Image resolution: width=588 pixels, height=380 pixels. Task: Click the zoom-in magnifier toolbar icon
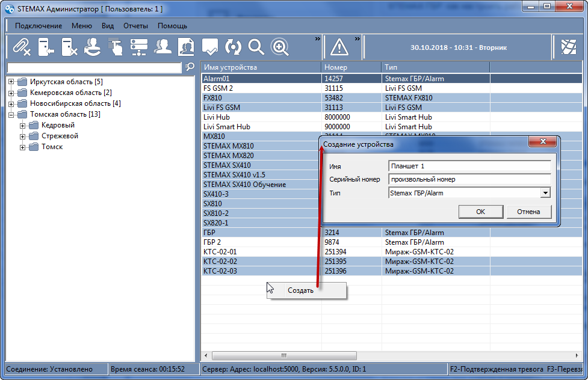tap(280, 47)
